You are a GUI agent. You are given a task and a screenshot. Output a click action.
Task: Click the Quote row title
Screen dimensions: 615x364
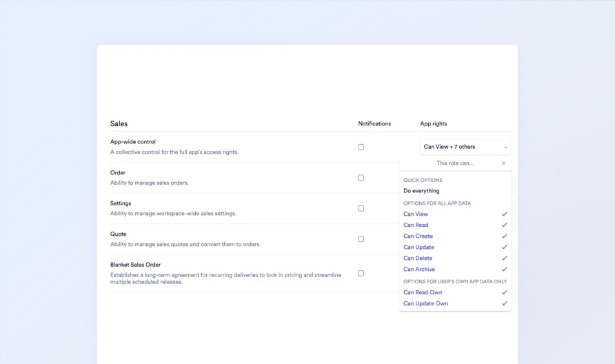118,234
